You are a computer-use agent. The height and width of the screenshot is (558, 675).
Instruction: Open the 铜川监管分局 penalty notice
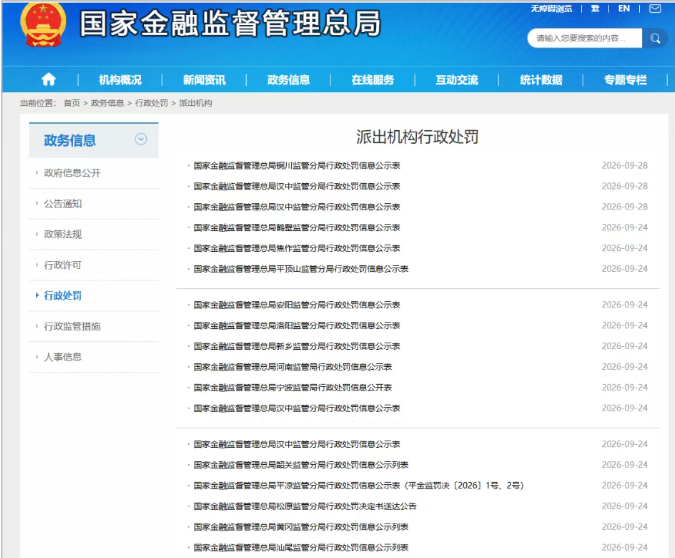297,165
